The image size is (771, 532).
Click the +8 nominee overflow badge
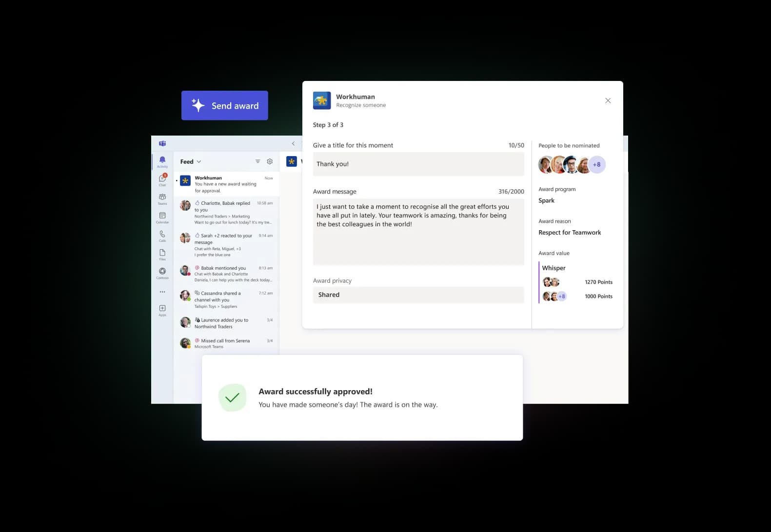point(597,164)
